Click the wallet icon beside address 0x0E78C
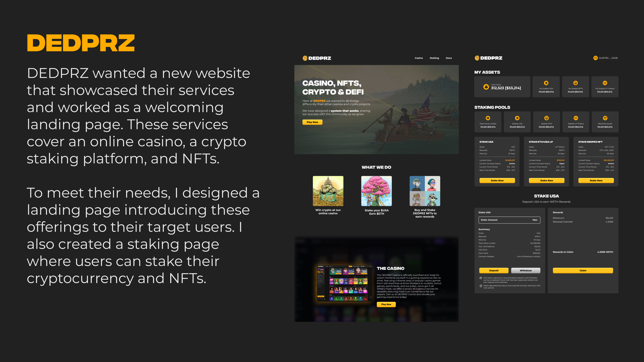This screenshot has width=644, height=362. point(596,58)
